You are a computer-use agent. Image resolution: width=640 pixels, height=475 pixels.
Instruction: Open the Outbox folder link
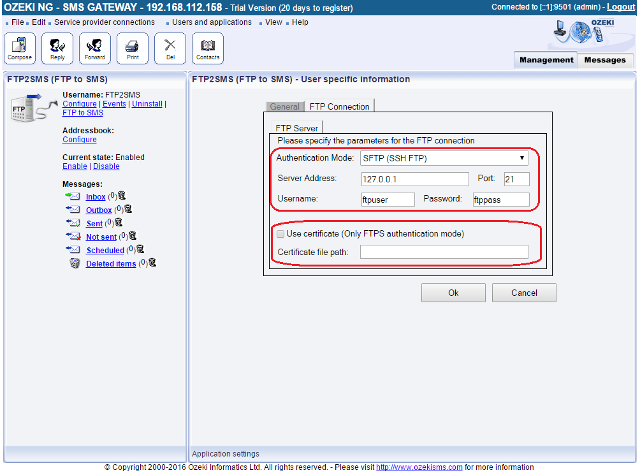[99, 210]
